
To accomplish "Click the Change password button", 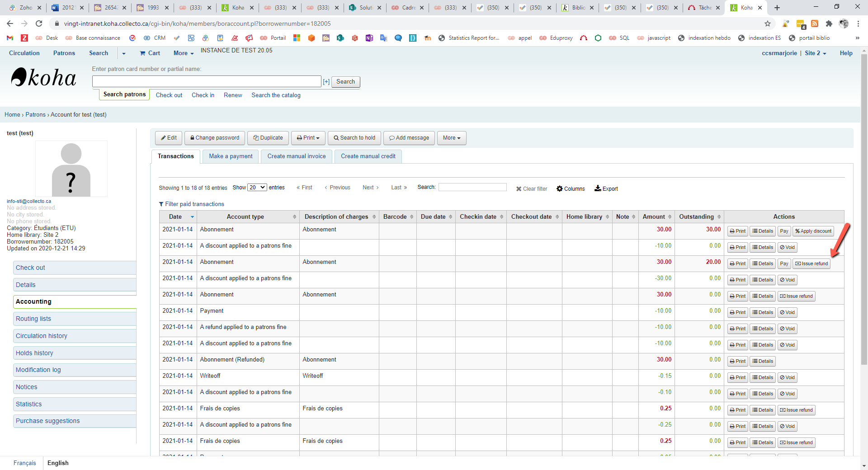I will pos(214,138).
